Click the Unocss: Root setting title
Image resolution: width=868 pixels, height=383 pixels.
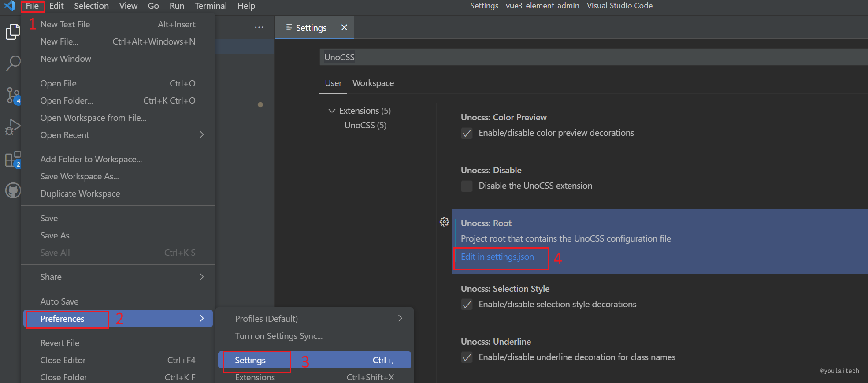point(486,223)
